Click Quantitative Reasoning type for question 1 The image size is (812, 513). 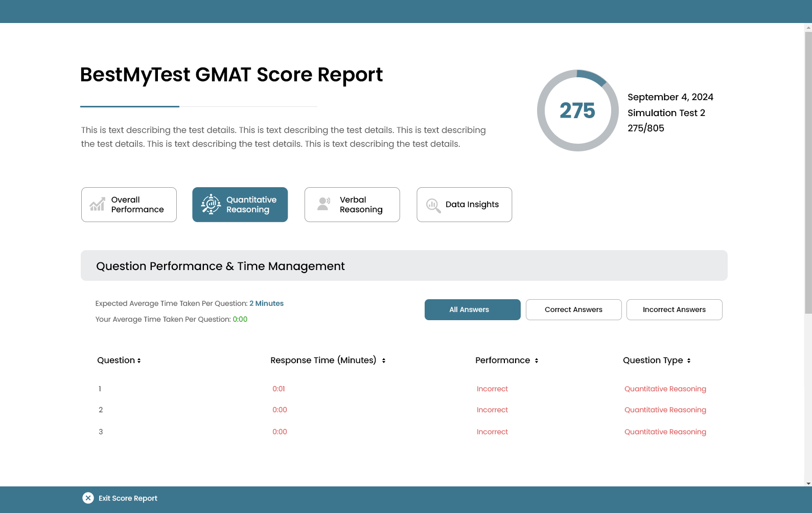(x=665, y=389)
